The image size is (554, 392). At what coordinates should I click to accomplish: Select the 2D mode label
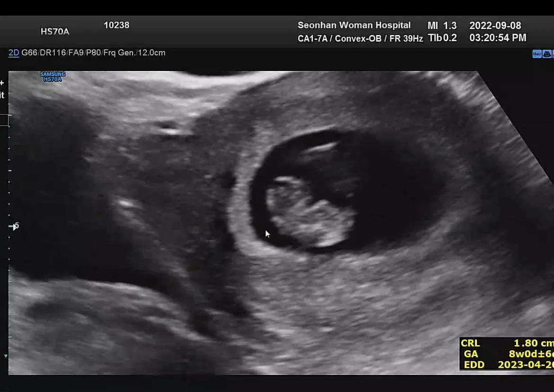pyautogui.click(x=14, y=53)
